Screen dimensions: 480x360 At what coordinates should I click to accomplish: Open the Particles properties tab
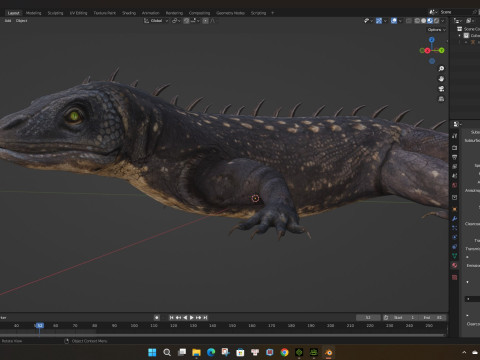click(454, 228)
